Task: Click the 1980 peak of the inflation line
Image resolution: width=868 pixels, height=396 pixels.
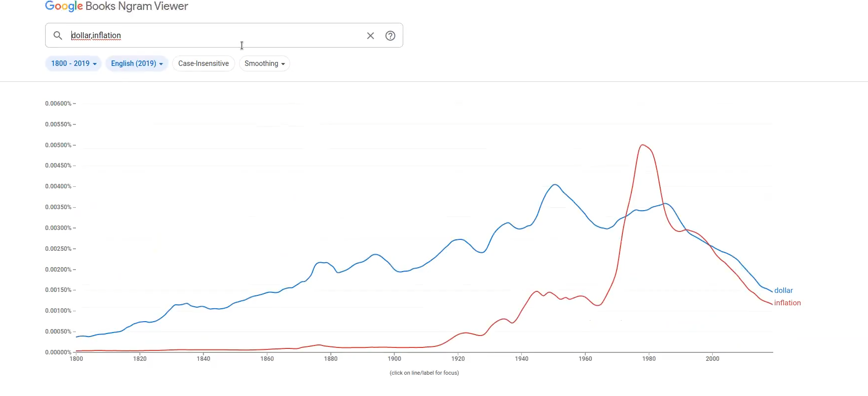Action: click(x=643, y=145)
